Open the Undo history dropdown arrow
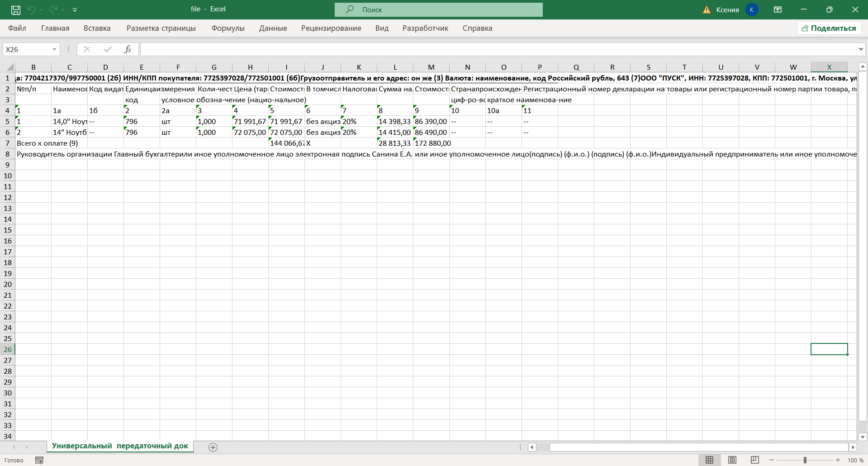Viewport: 868px width, 466px height. (x=41, y=10)
